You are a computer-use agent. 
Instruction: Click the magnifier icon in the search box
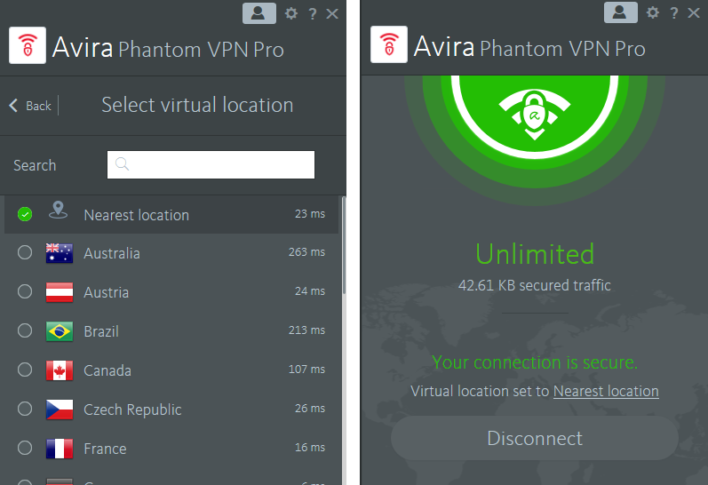click(123, 165)
